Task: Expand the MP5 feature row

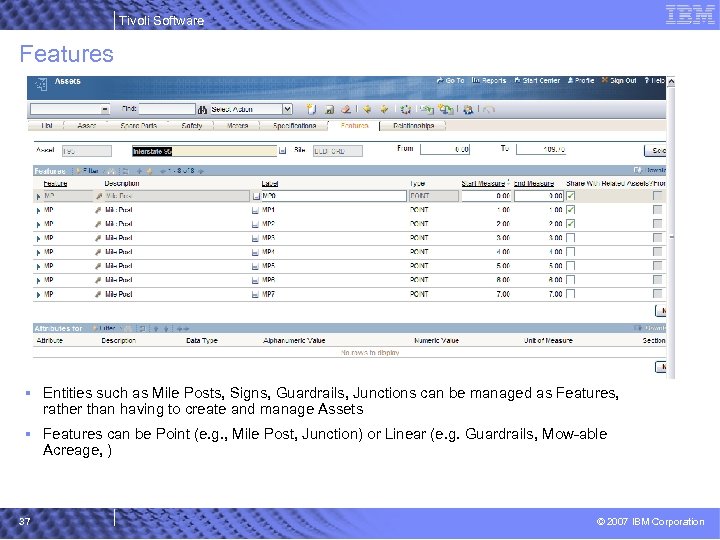Action: [x=39, y=266]
